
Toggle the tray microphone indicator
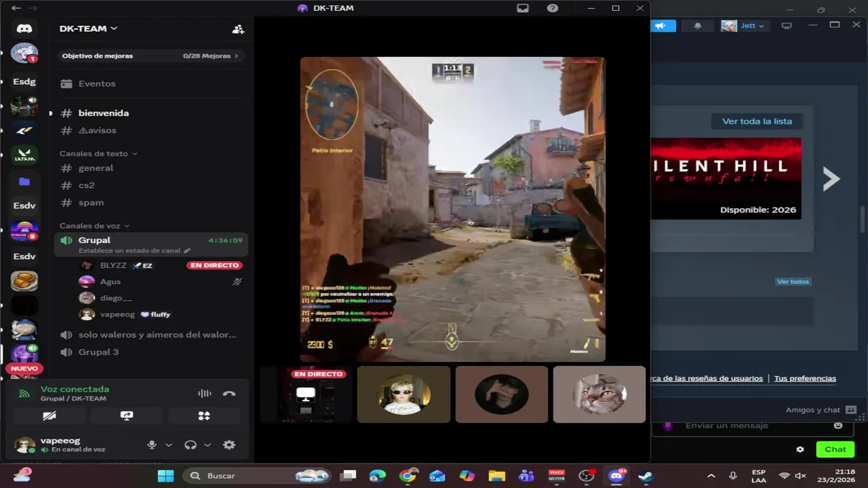tap(732, 476)
